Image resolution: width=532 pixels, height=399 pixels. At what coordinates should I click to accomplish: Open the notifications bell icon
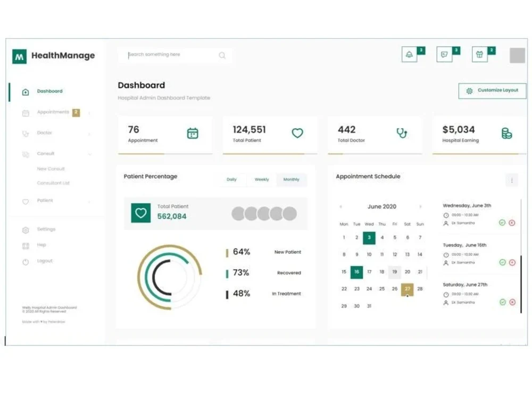pos(409,54)
